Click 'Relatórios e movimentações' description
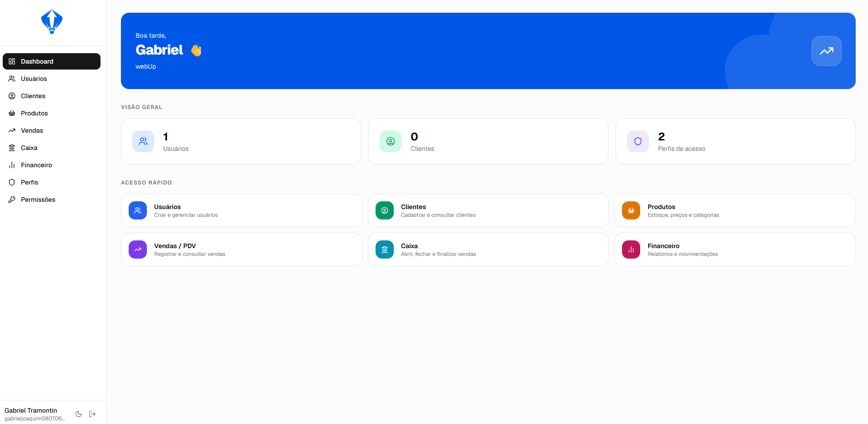Image resolution: width=868 pixels, height=424 pixels. point(683,254)
